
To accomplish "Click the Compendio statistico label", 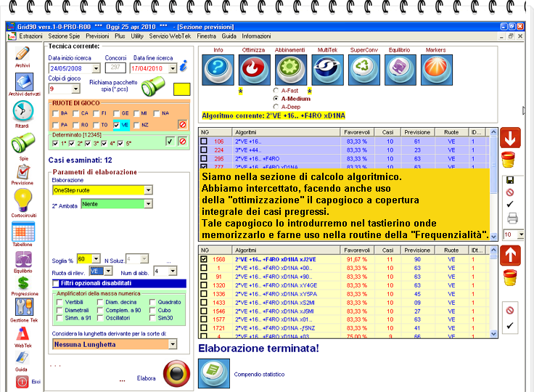I will 259,375.
